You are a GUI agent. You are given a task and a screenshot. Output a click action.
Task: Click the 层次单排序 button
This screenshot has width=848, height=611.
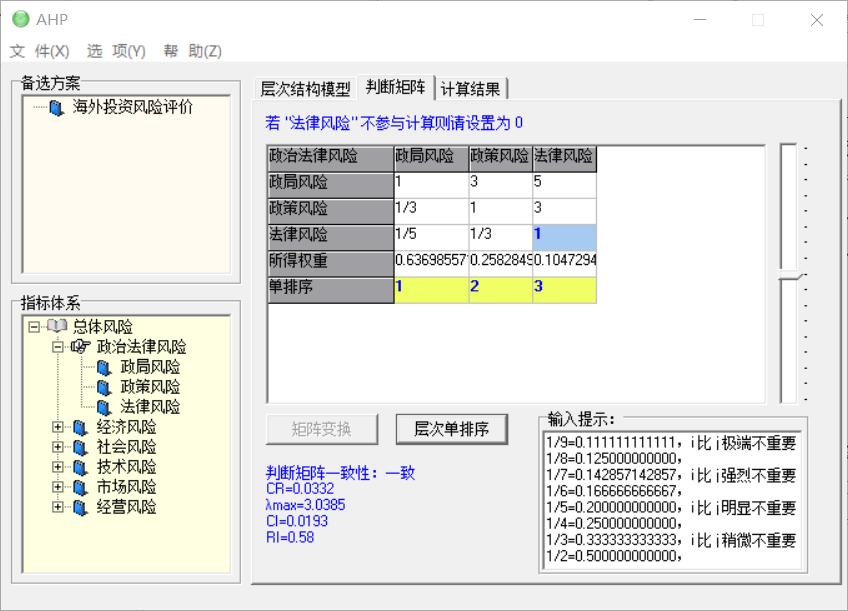coord(451,429)
